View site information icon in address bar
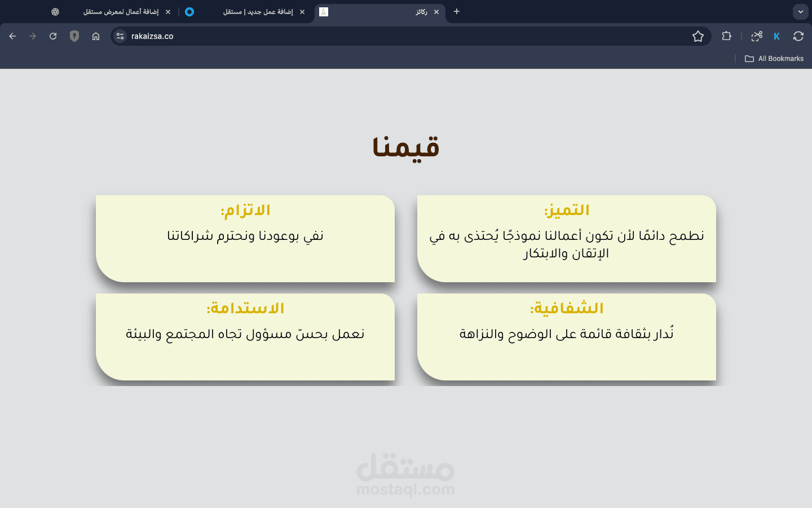This screenshot has height=508, width=812. coord(120,36)
